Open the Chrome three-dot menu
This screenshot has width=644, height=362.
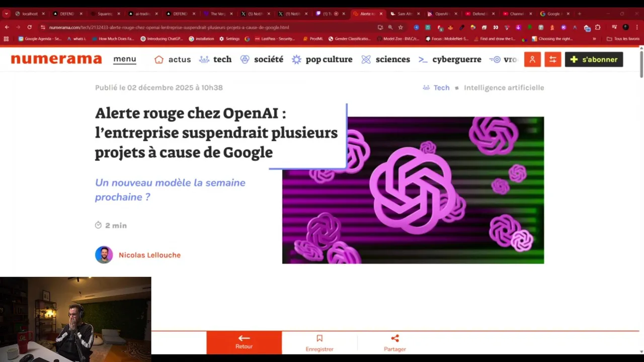637,27
